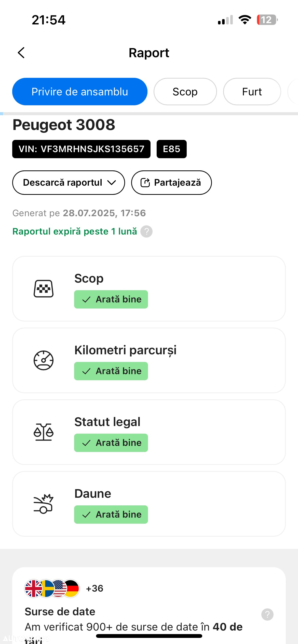This screenshot has height=644, width=298.
Task: Tap the E85 badge
Action: [x=172, y=149]
